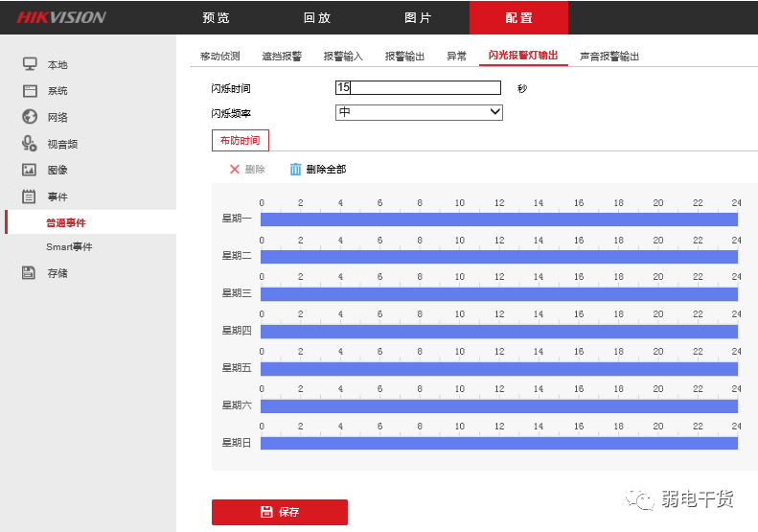Screen dimensions: 758x532
Task: Click the trash can delete-all icon
Action: 295,169
